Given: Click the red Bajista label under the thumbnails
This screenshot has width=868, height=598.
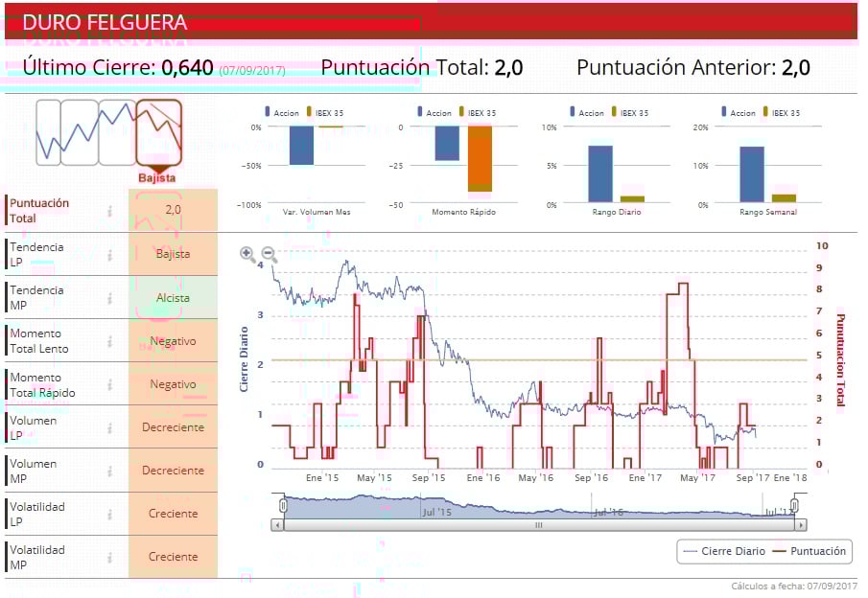Looking at the screenshot, I should 156,178.
